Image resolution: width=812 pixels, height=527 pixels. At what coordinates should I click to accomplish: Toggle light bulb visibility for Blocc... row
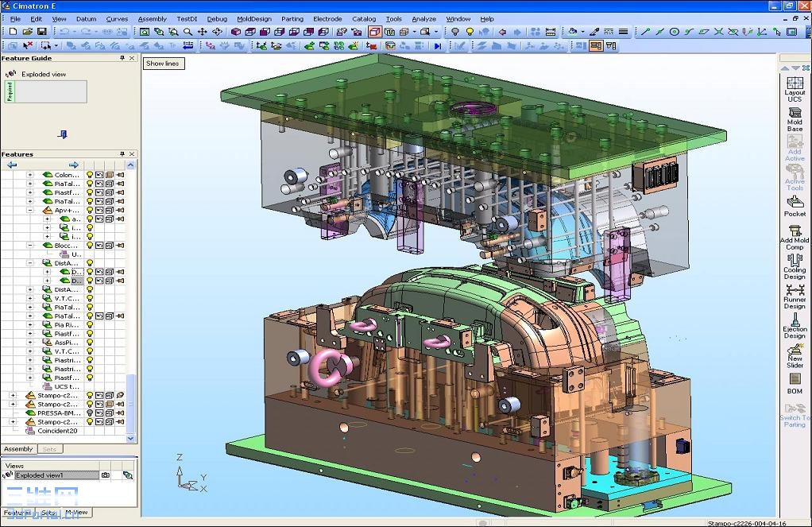click(x=90, y=245)
